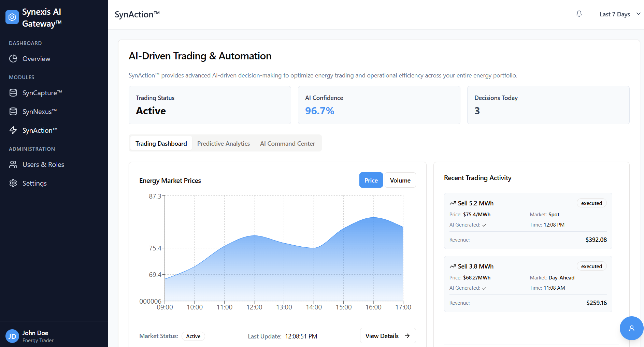Click trend arrow icon on Sell 5.2 MWh
The image size is (644, 347).
click(453, 203)
